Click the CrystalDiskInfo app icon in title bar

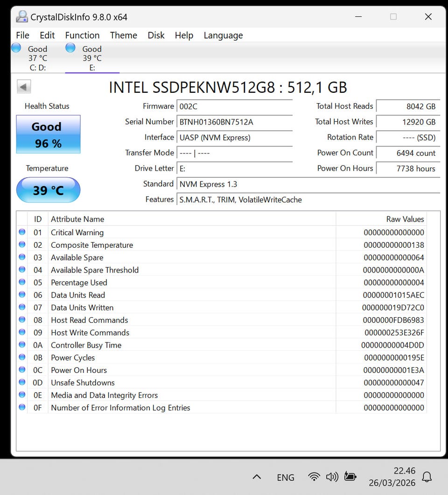pos(21,16)
